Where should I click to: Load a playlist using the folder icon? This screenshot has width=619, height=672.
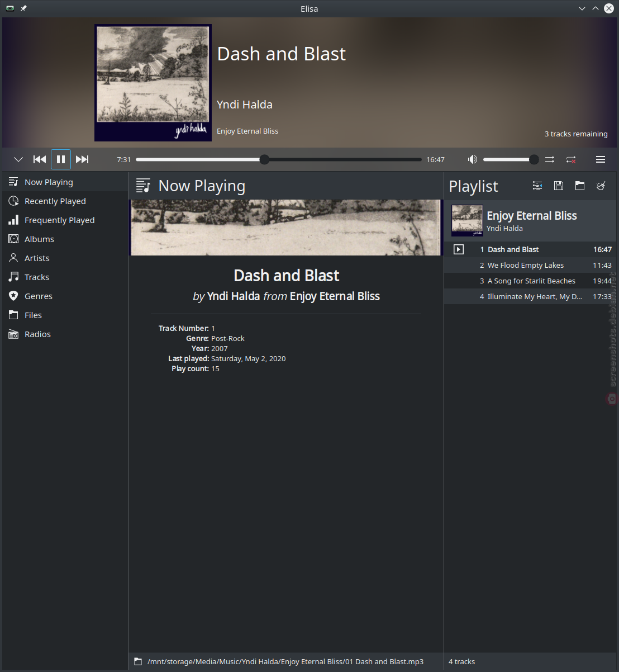[x=580, y=186]
